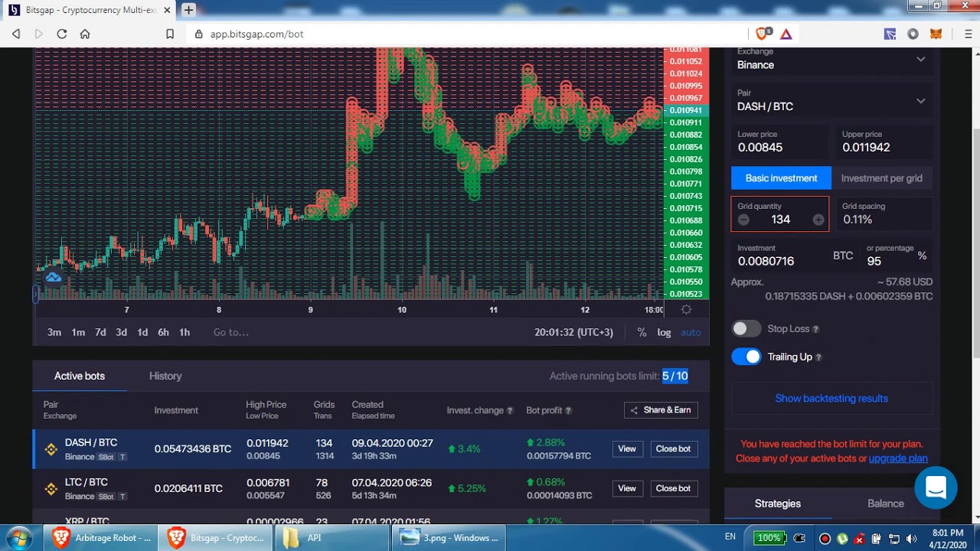This screenshot has width=980, height=551.
Task: Set chart range to 3d
Action: click(121, 332)
